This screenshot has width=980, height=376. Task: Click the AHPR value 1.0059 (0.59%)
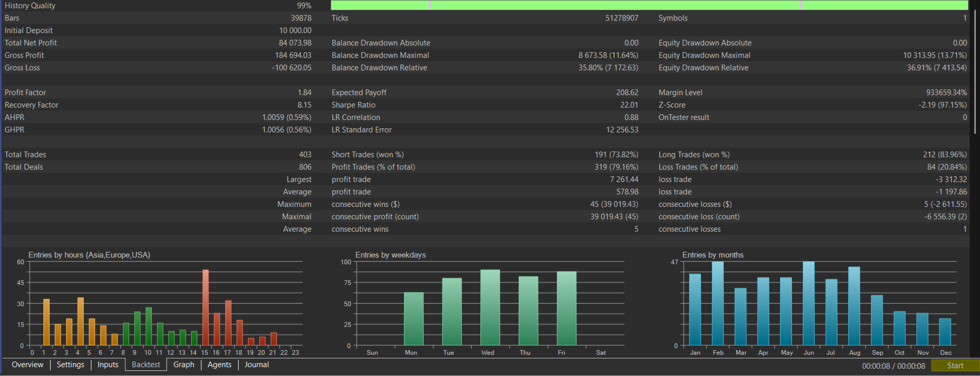click(x=287, y=117)
